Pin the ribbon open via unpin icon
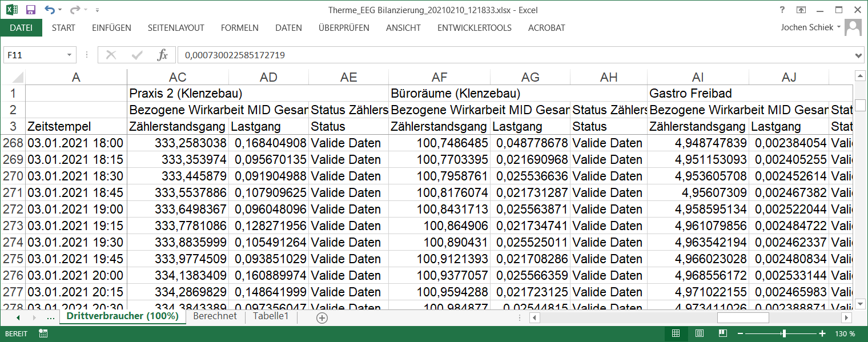 [801, 10]
